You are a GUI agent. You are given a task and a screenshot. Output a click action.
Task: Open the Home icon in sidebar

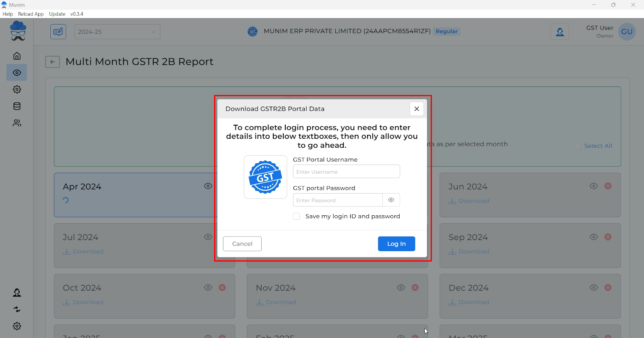tap(17, 56)
